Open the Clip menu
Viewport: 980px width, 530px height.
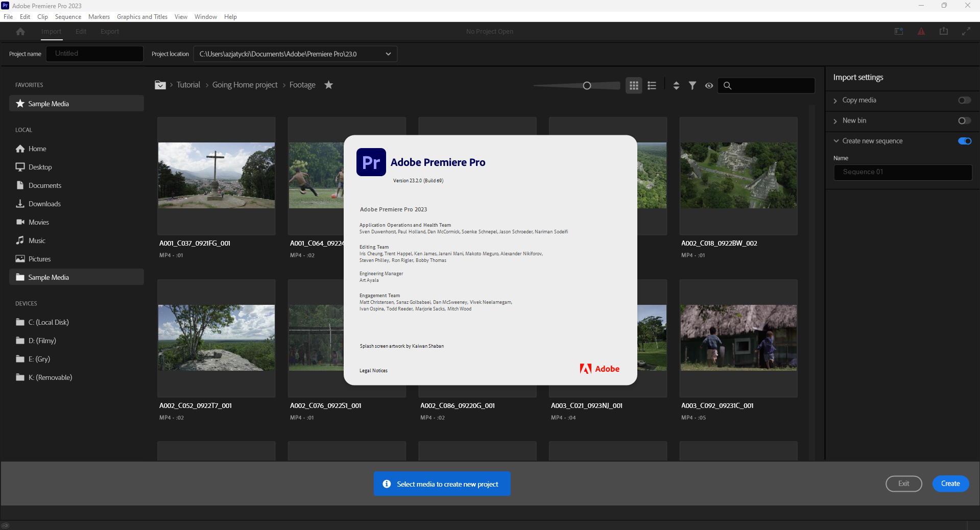point(43,17)
